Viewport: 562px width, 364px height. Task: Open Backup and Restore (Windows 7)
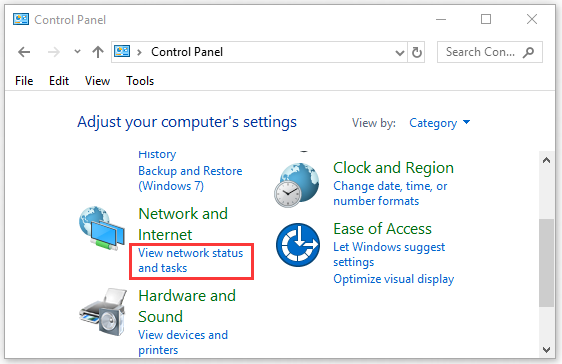click(190, 178)
